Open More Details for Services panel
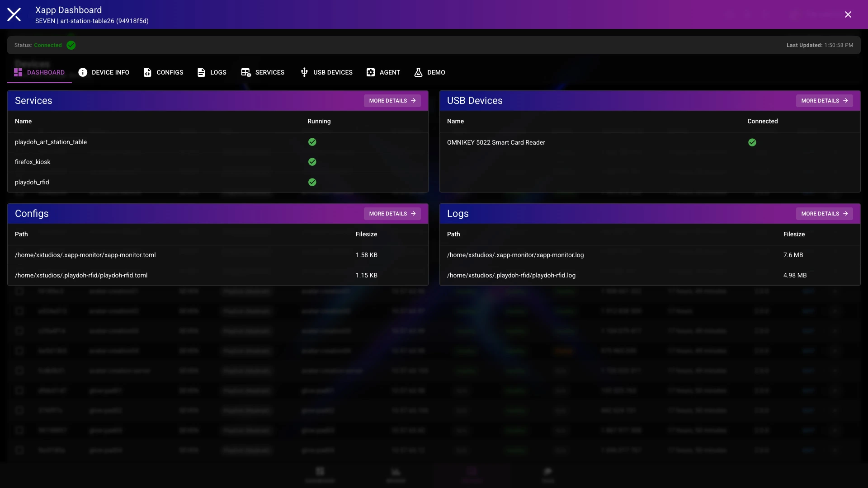Image resolution: width=868 pixels, height=488 pixels. (x=392, y=101)
